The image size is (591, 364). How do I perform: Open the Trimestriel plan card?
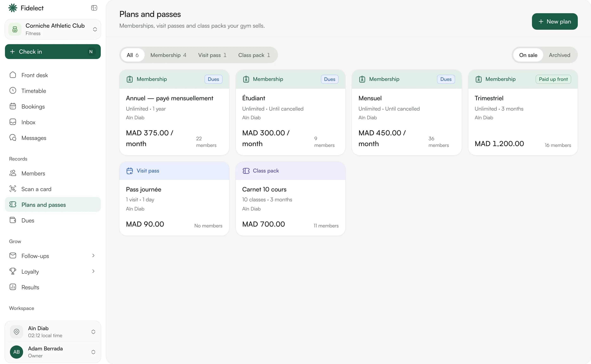point(523,112)
